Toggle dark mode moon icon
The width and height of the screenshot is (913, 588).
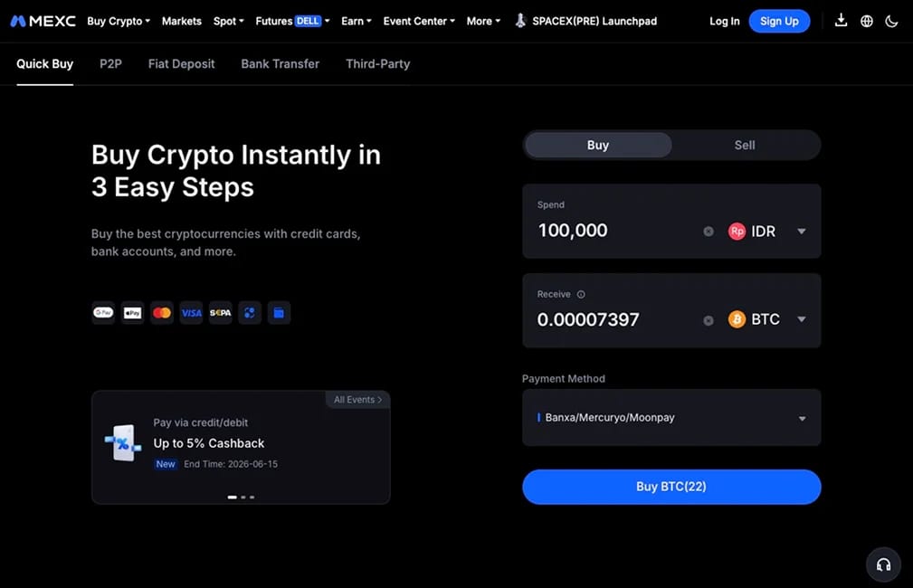[x=891, y=22]
